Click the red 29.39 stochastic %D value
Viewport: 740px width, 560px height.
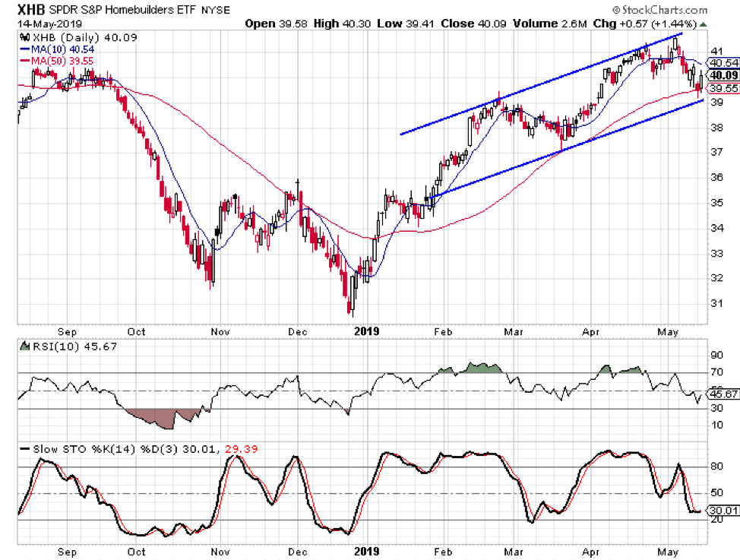241,449
